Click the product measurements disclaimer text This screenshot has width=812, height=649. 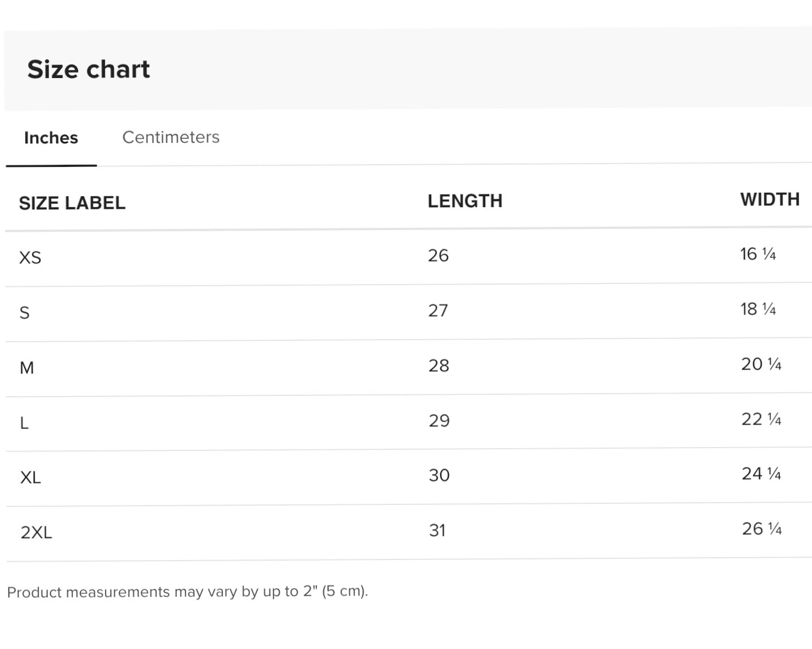[x=187, y=592]
